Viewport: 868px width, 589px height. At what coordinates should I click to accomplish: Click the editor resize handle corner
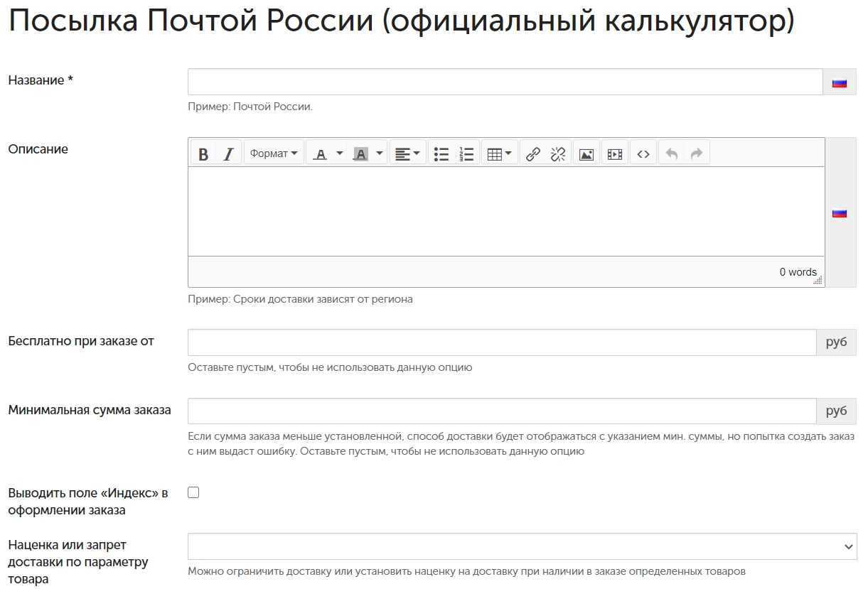tap(818, 281)
